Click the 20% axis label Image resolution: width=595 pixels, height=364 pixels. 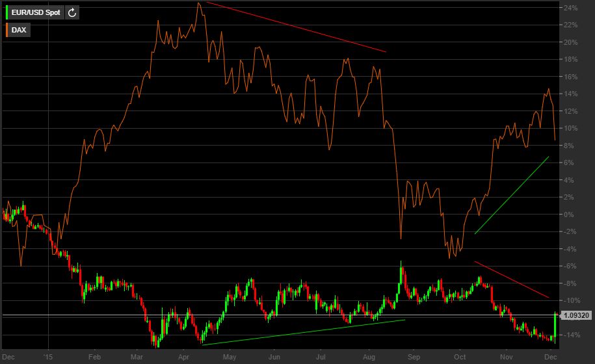pyautogui.click(x=570, y=42)
